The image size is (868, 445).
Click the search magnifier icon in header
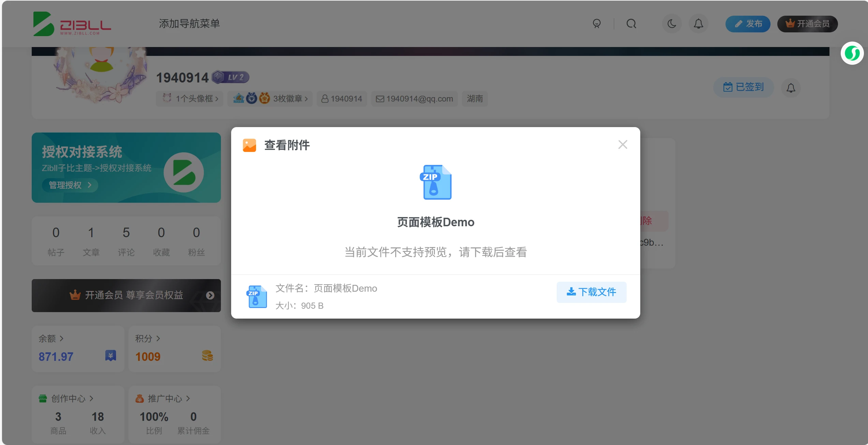pyautogui.click(x=631, y=24)
